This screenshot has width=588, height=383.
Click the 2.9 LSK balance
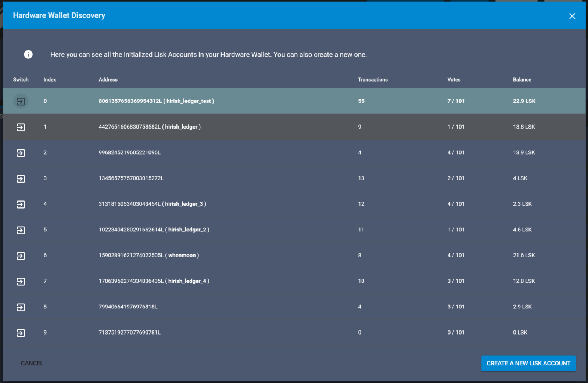522,307
